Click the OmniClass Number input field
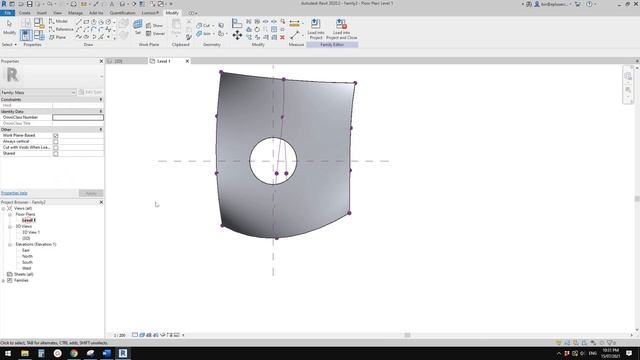Image resolution: width=640 pixels, height=360 pixels. (x=78, y=117)
